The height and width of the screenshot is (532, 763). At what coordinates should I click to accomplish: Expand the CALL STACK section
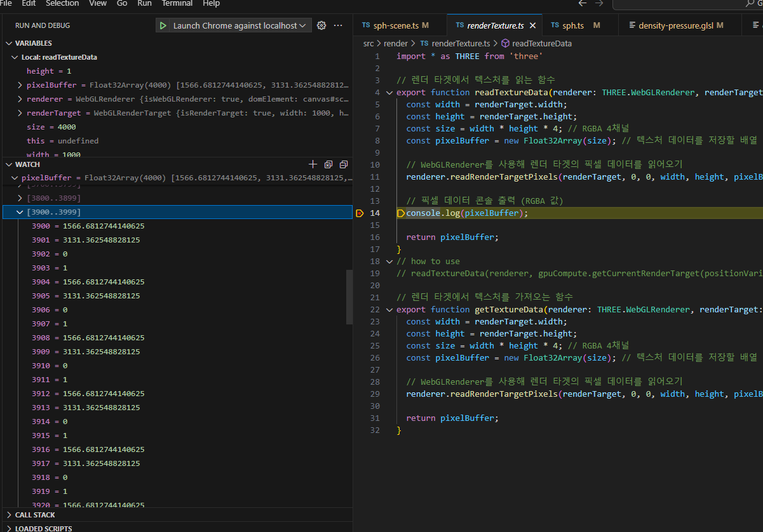pos(10,515)
